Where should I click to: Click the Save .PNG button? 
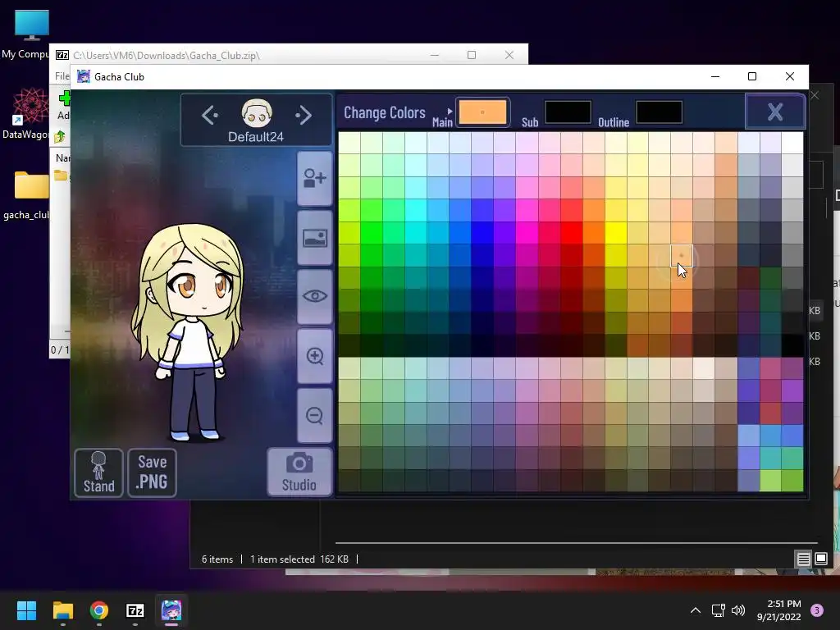point(152,472)
